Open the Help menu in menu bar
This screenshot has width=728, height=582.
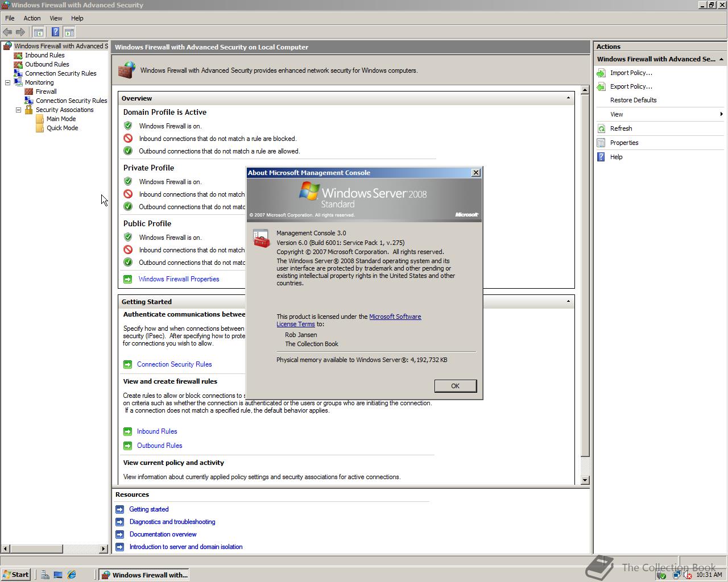(x=77, y=18)
